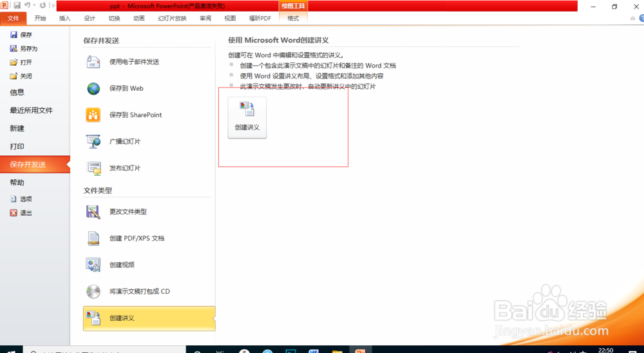The height and width of the screenshot is (353, 644).
Task: Choose 广播幻灯片 option
Action: 149,141
